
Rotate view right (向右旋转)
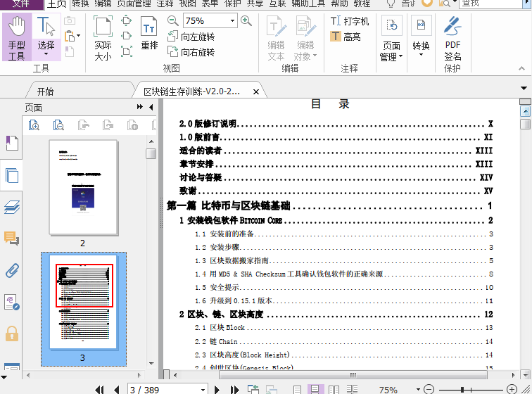[x=191, y=51]
